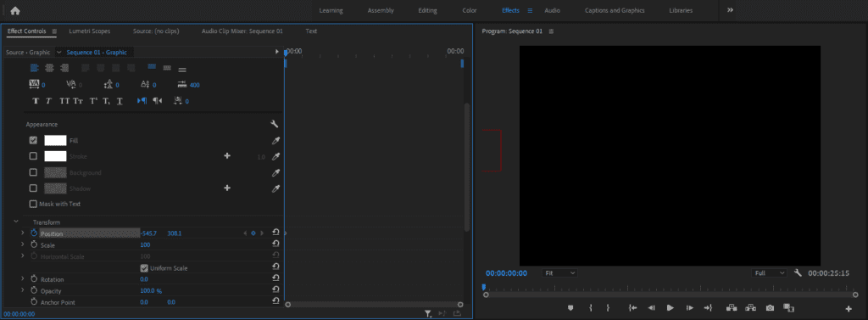This screenshot has height=320, width=868.
Task: Enable Small Caps text style
Action: click(x=78, y=101)
